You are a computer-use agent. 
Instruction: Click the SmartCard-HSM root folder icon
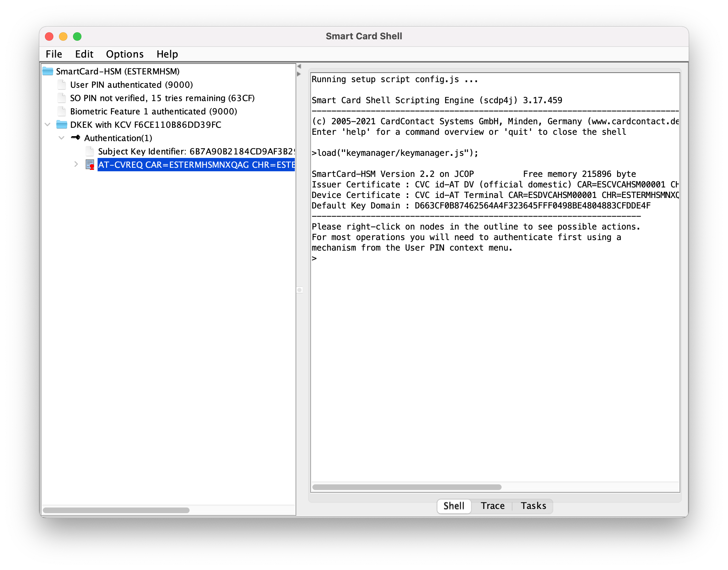tap(48, 71)
